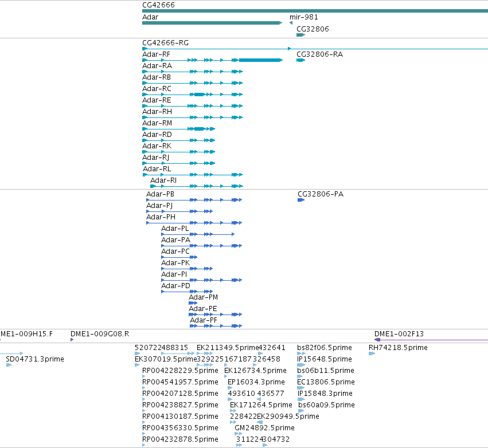The width and height of the screenshot is (488, 448).
Task: Select the EC13806.5prime EST label
Action: pos(326,382)
